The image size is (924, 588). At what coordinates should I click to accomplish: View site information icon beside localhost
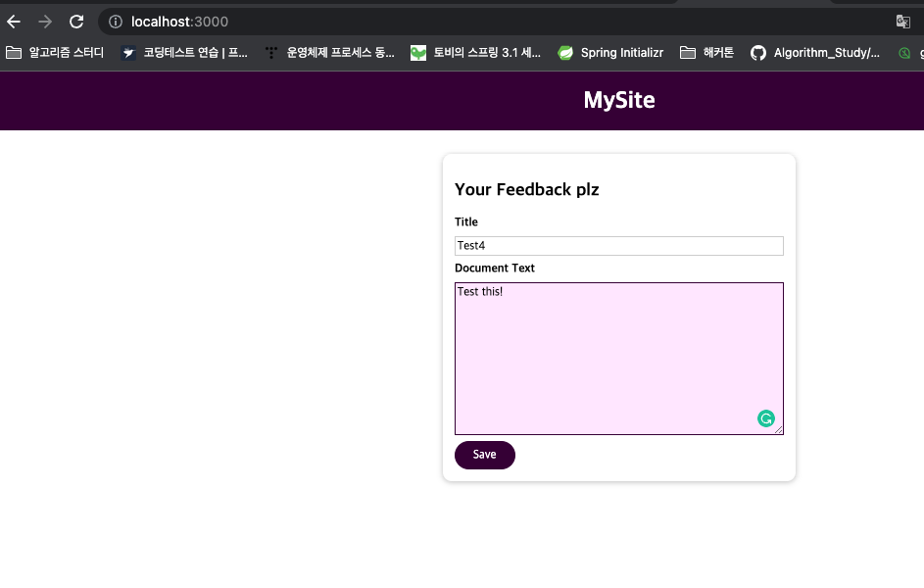click(x=116, y=22)
